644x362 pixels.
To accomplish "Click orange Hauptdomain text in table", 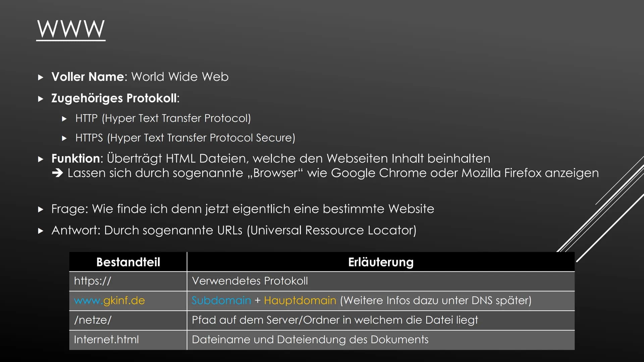I will (300, 300).
